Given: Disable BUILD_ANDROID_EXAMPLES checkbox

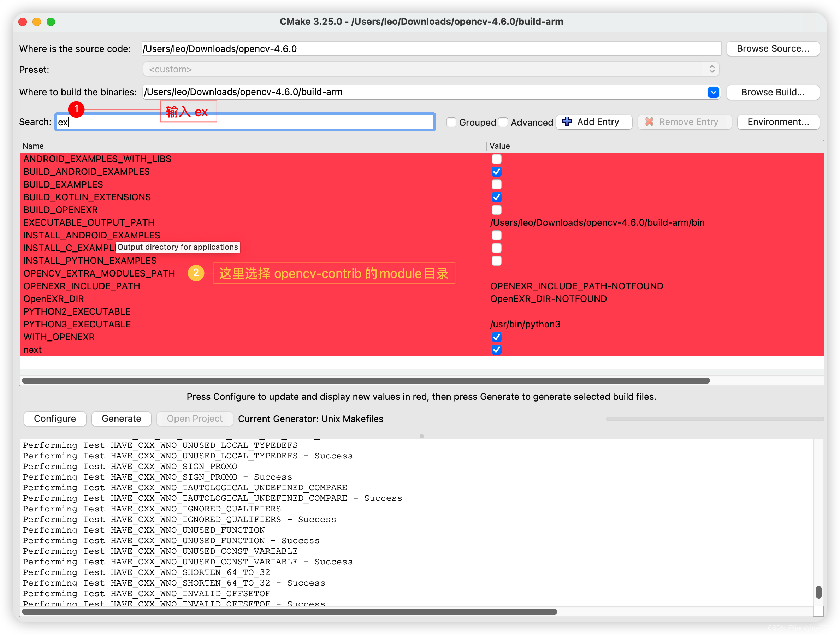Looking at the screenshot, I should (x=496, y=172).
